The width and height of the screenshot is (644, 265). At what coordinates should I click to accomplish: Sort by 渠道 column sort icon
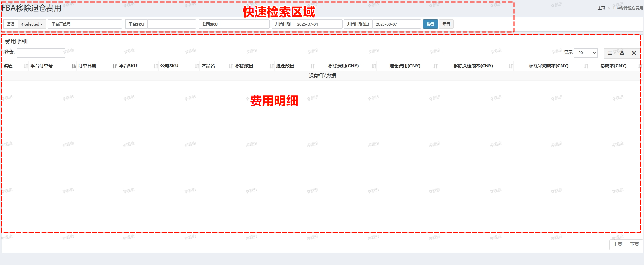[x=26, y=66]
